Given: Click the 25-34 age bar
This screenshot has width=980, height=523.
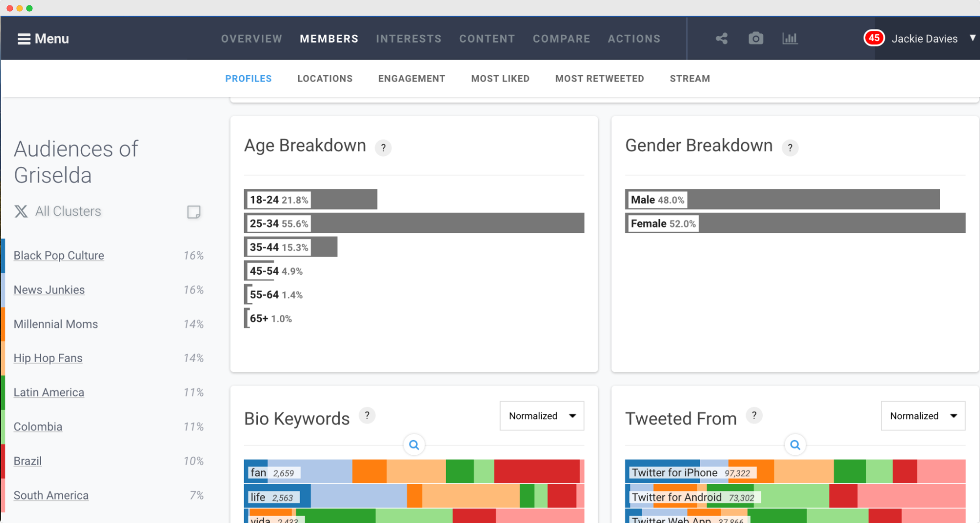Looking at the screenshot, I should (414, 223).
